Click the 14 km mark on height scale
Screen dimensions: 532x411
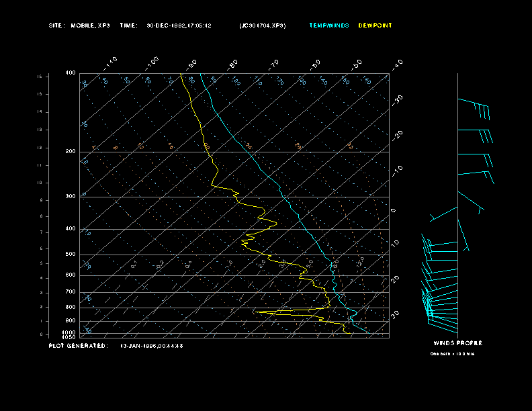click(x=40, y=112)
